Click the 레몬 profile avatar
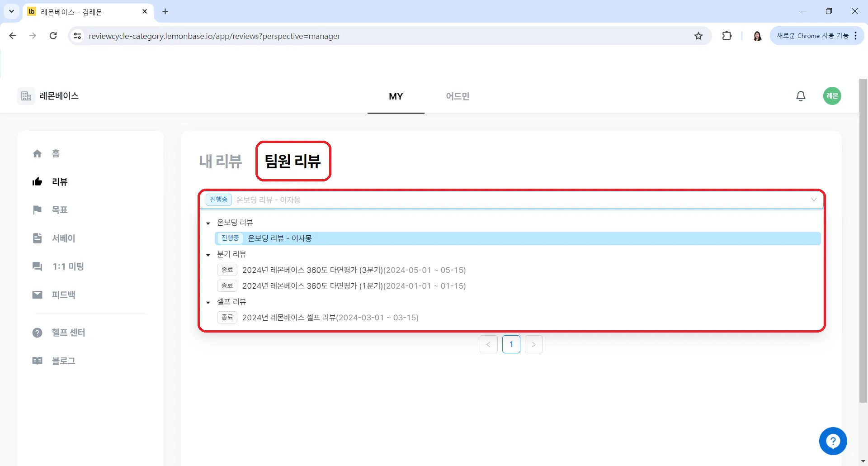 [832, 96]
